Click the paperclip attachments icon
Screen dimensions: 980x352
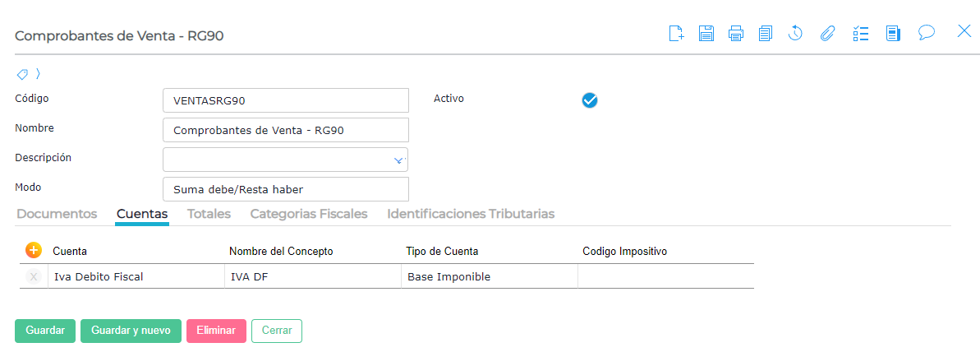pyautogui.click(x=827, y=33)
